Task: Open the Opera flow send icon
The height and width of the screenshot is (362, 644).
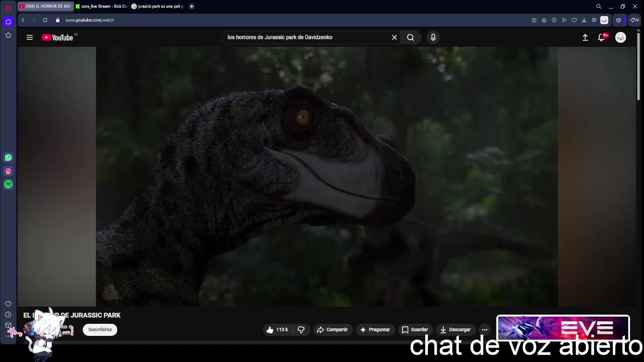Action: (x=564, y=20)
